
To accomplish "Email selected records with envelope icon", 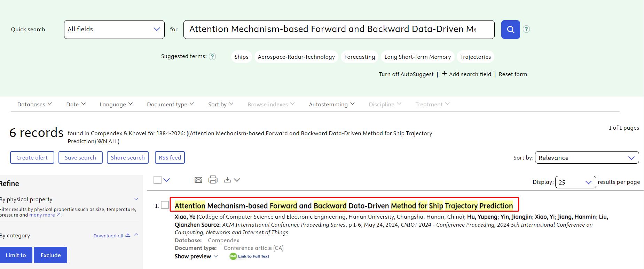I will [198, 180].
